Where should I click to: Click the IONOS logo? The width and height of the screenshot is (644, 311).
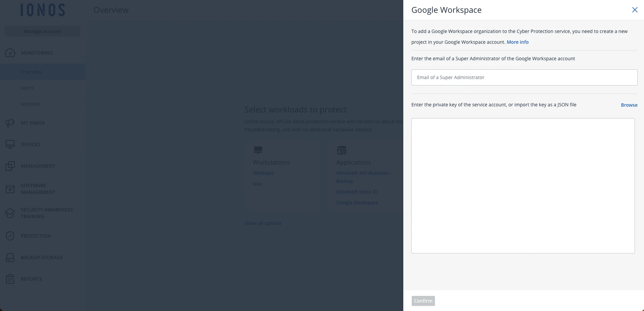[42, 10]
